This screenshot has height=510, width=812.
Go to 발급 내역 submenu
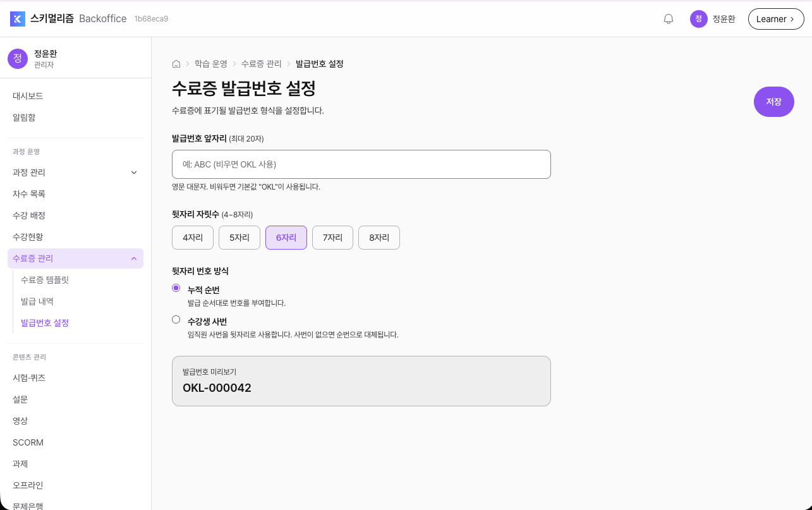click(x=37, y=301)
